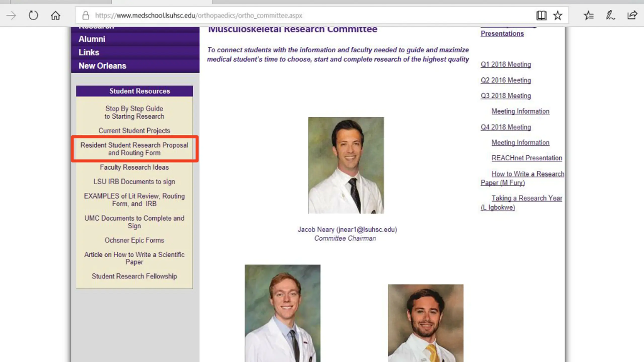The height and width of the screenshot is (362, 644).
Task: Open Current Student Projects link
Action: tap(134, 131)
